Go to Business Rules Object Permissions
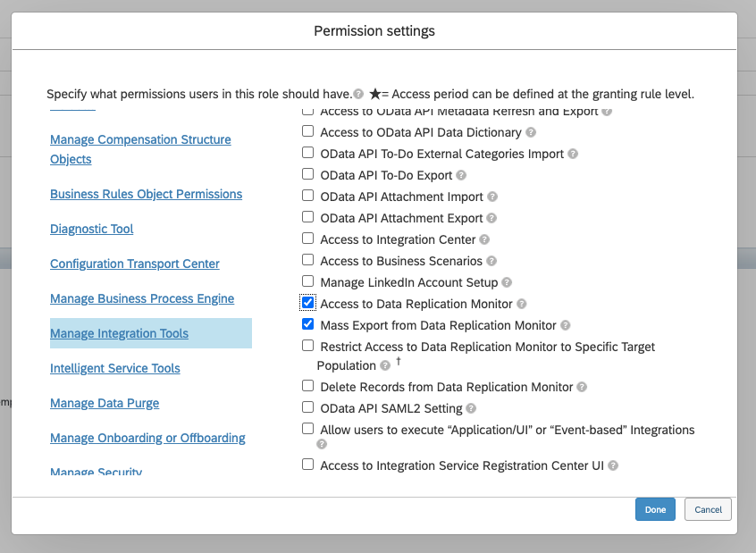756x553 pixels. [x=146, y=194]
